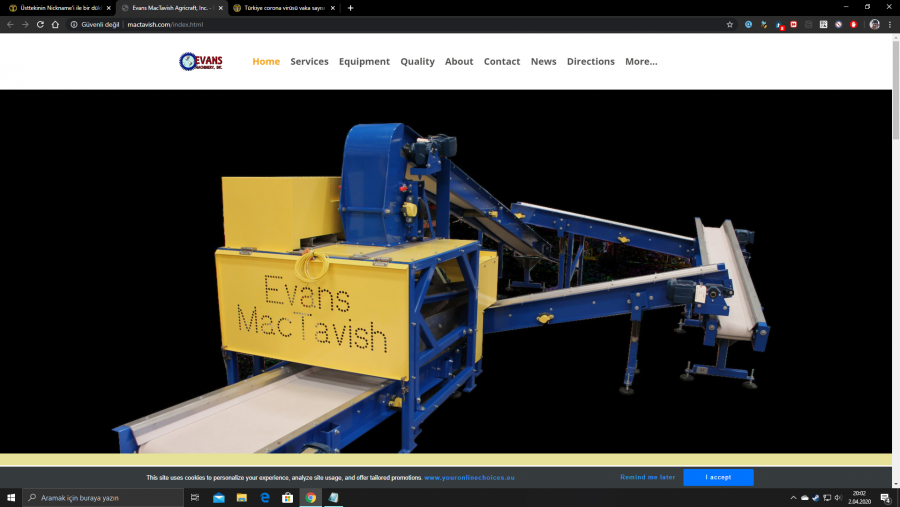Viewport: 900px width, 507px height.
Task: Close the 'Evans MacTavish Agricraft' tab
Action: [x=220, y=8]
